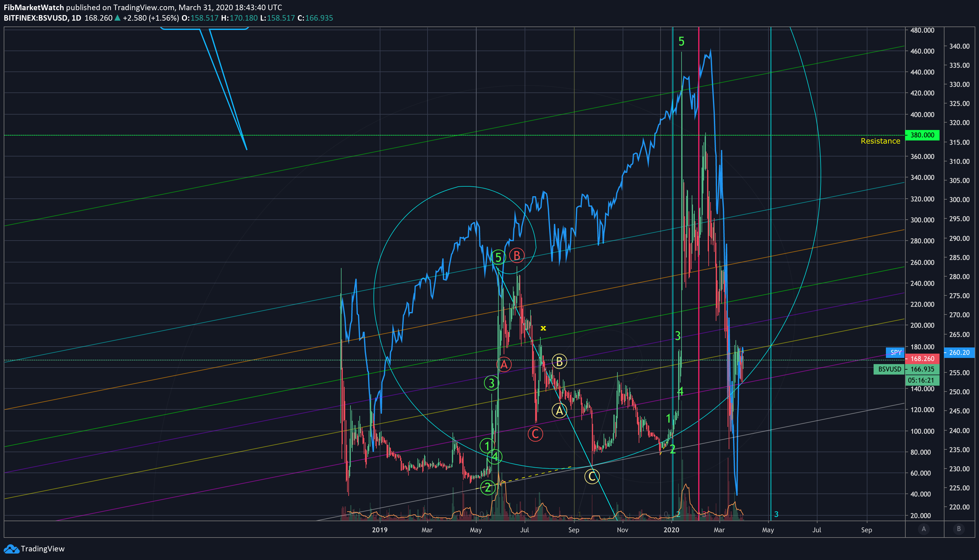The height and width of the screenshot is (560, 979).
Task: Click the blue SPY series label
Action: click(895, 352)
